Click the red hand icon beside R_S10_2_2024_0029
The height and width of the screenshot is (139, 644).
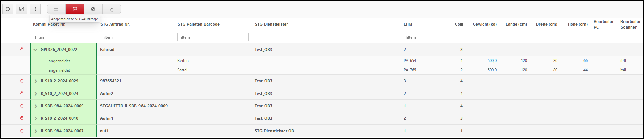pyautogui.click(x=22, y=81)
